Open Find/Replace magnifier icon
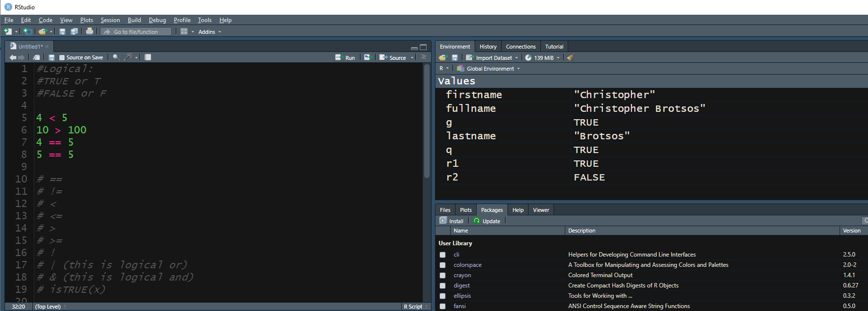Screen dimensions: 868x311 (x=116, y=57)
